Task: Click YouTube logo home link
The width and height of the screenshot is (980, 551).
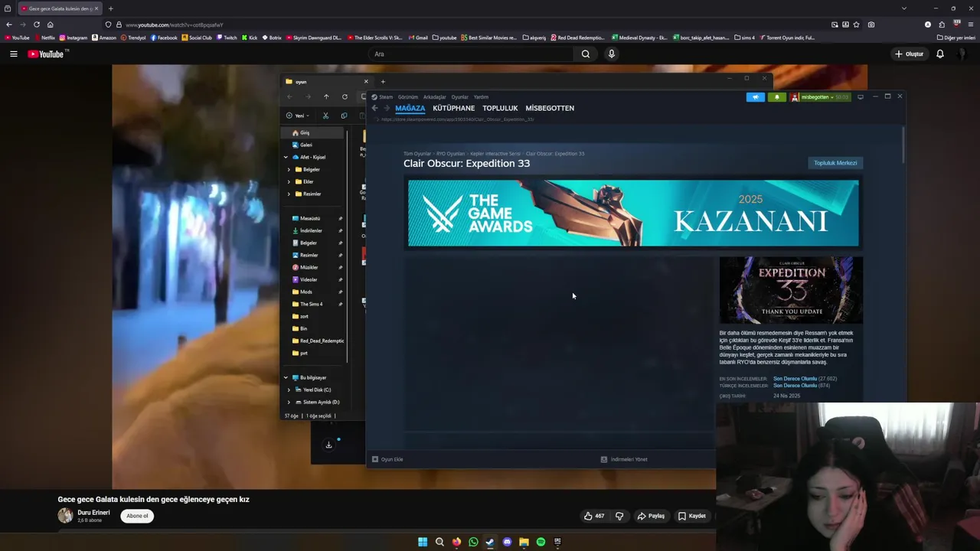Action: point(47,54)
